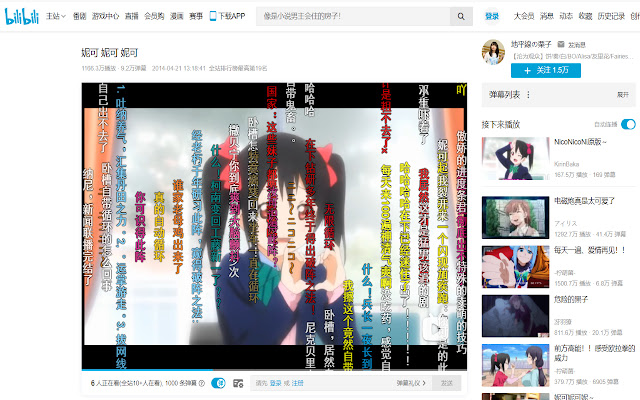Click the bilibili logo

(x=21, y=16)
